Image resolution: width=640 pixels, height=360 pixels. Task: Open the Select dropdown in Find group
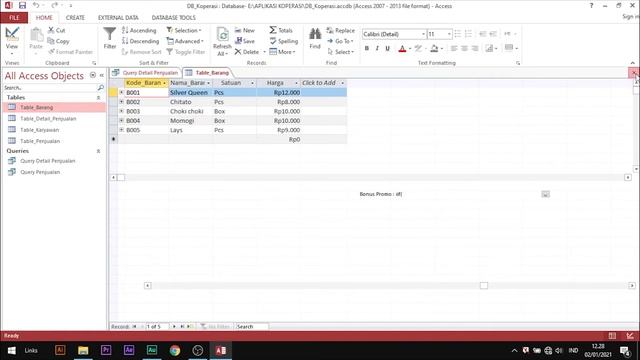tap(341, 52)
